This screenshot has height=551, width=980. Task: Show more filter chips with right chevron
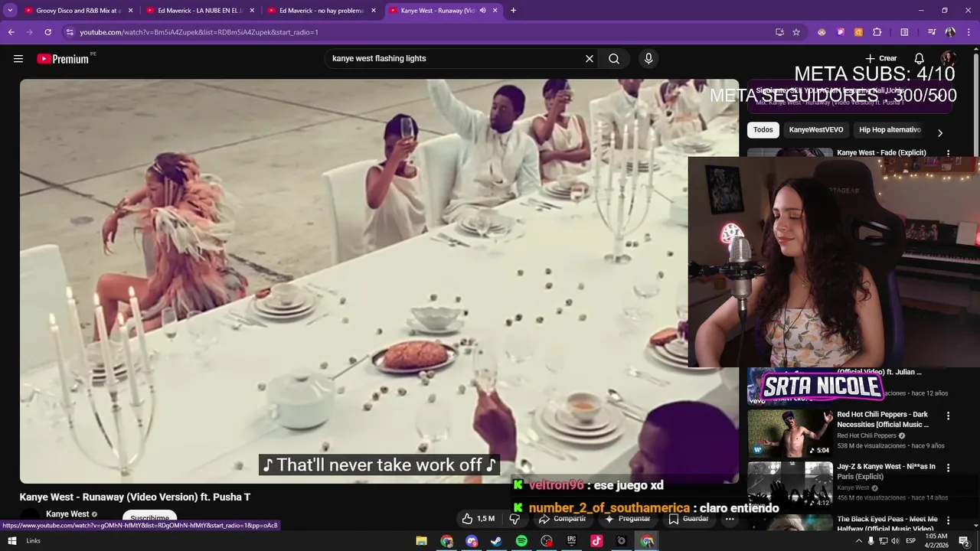940,132
